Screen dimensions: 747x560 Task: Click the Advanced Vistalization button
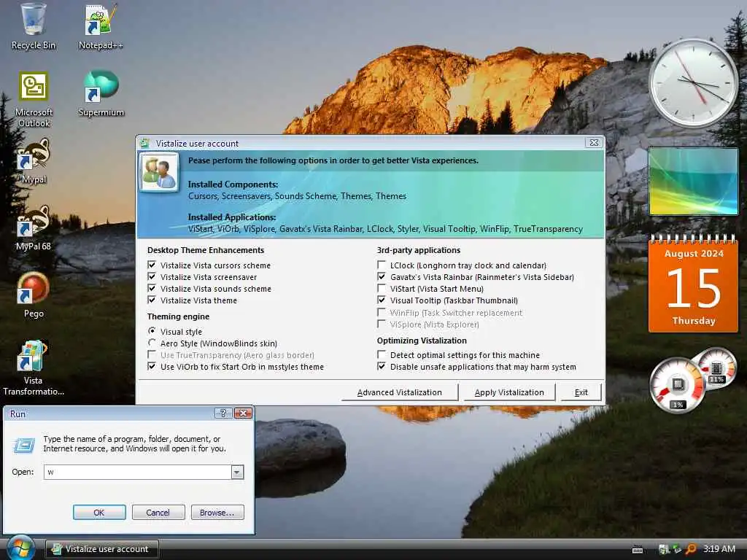400,392
